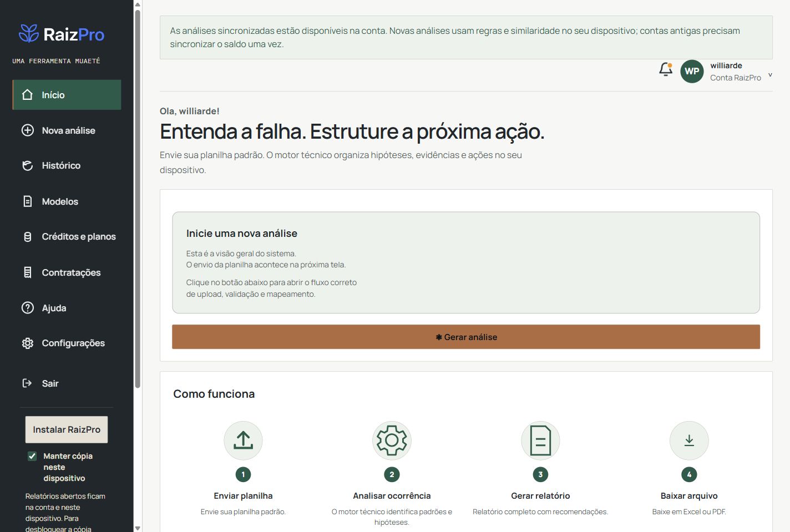790x532 pixels.
Task: Click the sidebar scrollbar down arrow
Action: coord(138,528)
